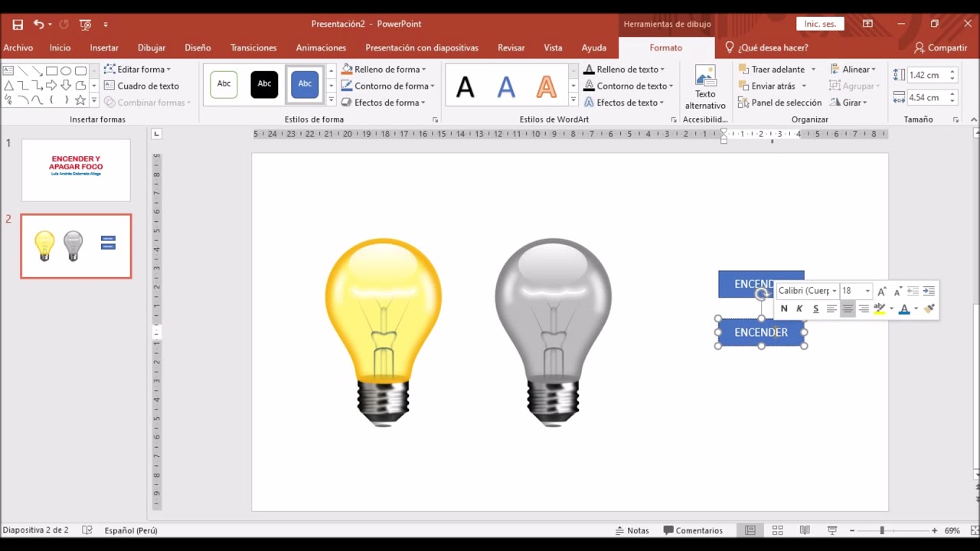The width and height of the screenshot is (980, 551).
Task: Toggle italic (K) in mini toolbar
Action: point(799,308)
